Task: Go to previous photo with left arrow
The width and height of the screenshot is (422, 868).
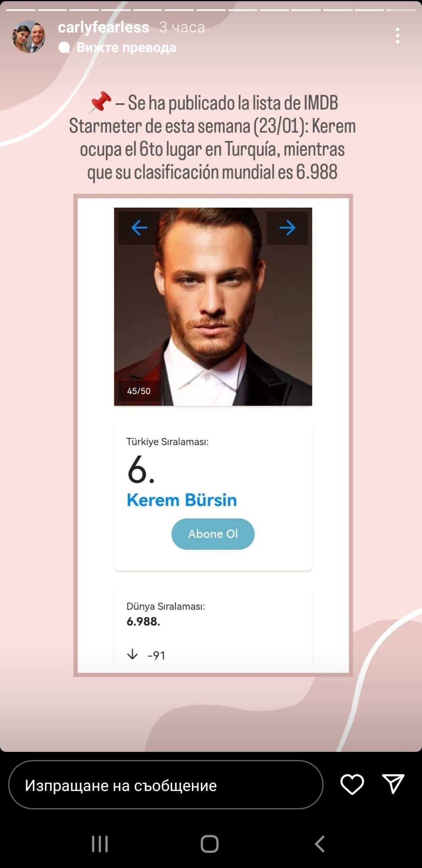Action: [139, 228]
